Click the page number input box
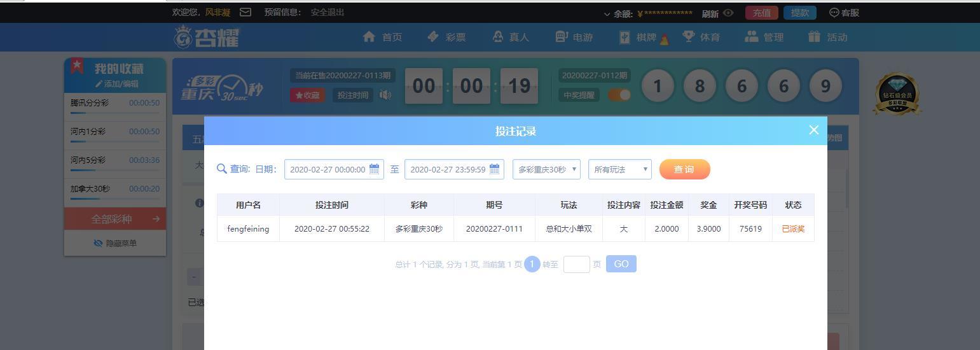The width and height of the screenshot is (980, 350). (x=577, y=264)
